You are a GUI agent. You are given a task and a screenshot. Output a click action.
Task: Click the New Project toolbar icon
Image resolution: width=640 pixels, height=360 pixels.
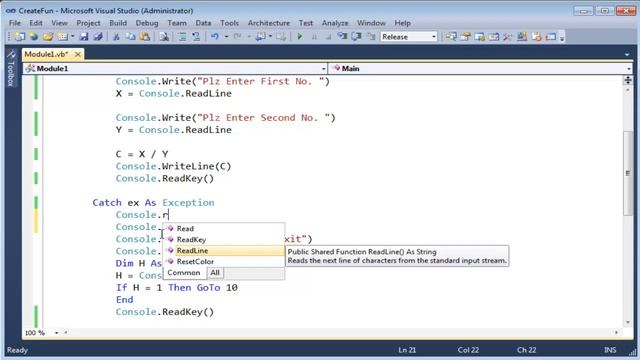(x=19, y=37)
